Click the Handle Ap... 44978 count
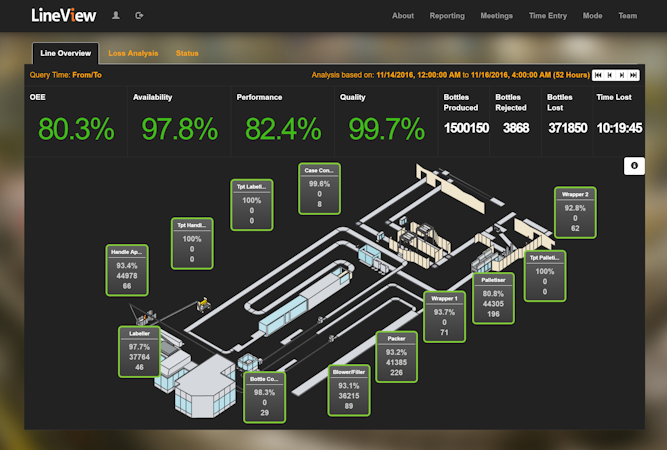667x450 pixels. pyautogui.click(x=127, y=276)
